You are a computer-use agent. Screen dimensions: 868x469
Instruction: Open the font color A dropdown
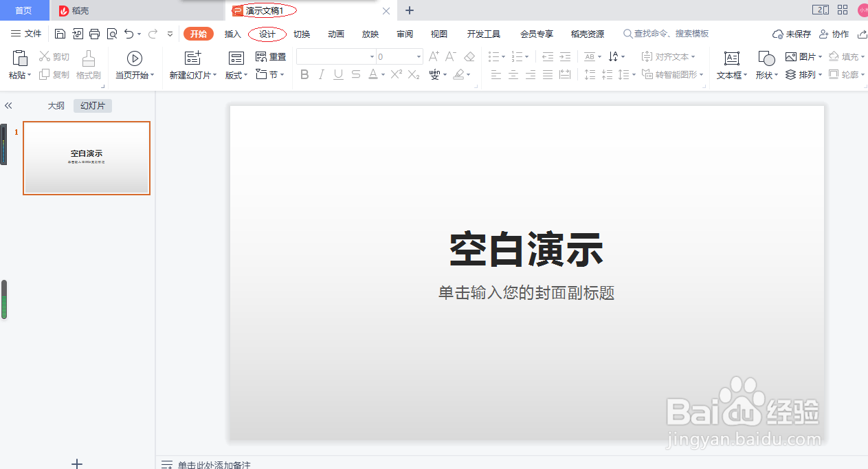click(x=382, y=75)
